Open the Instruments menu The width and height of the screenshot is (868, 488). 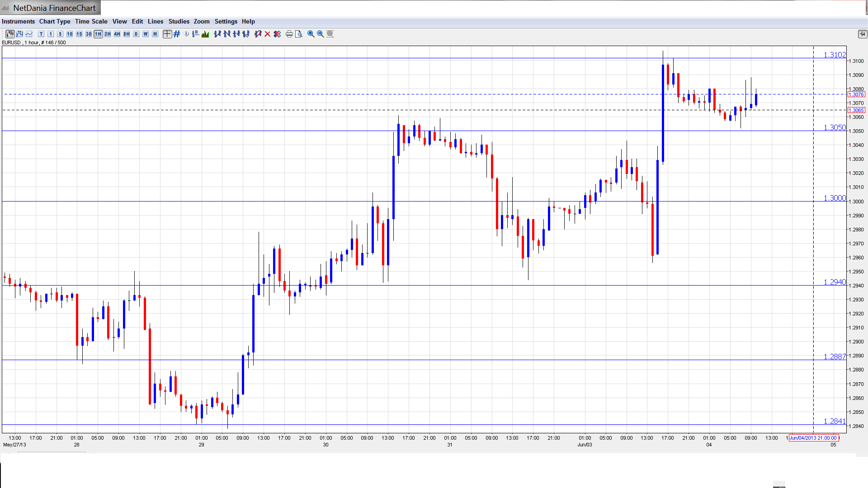tap(18, 21)
